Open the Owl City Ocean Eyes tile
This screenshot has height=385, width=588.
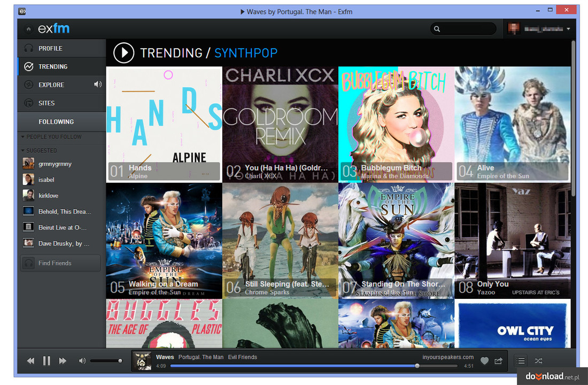click(x=513, y=324)
